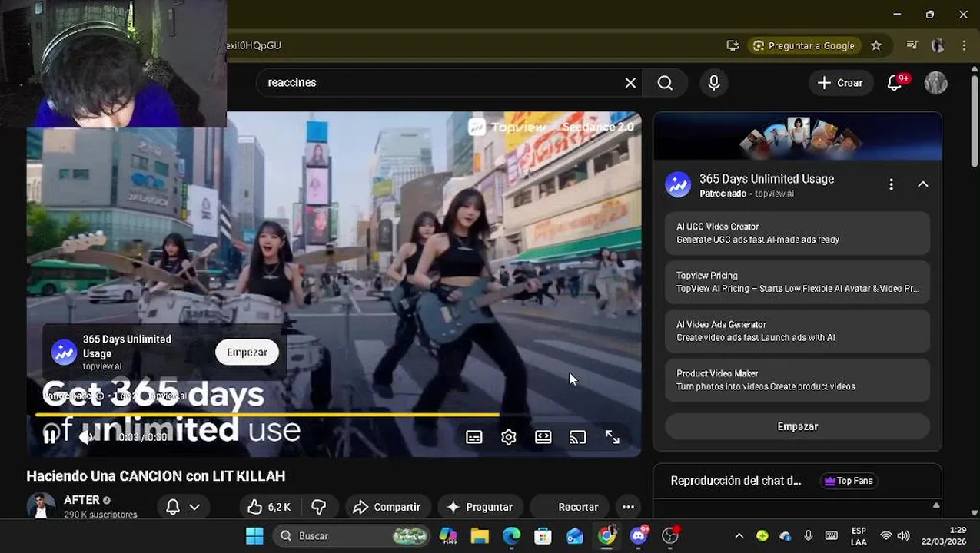
Task: Click the Empezar button in ad panel
Action: [x=797, y=426]
